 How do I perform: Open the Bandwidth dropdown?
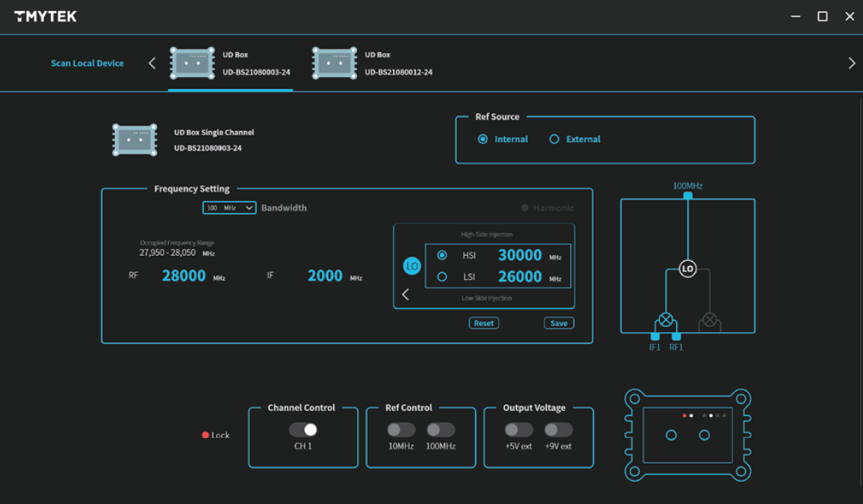pyautogui.click(x=230, y=208)
